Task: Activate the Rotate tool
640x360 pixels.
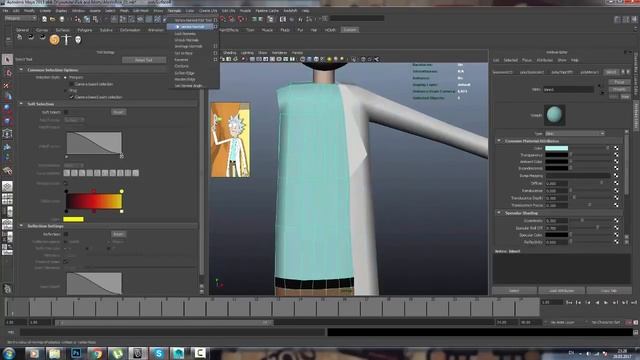Action: 7,109
